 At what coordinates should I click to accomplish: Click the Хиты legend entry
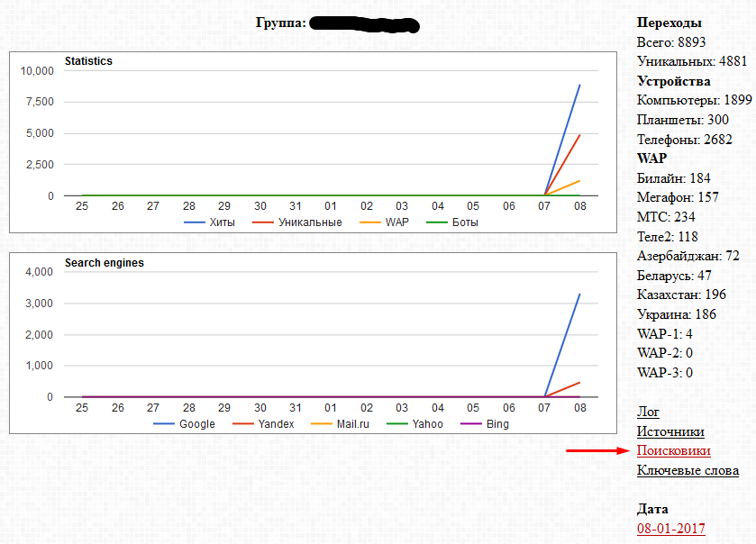pyautogui.click(x=210, y=222)
